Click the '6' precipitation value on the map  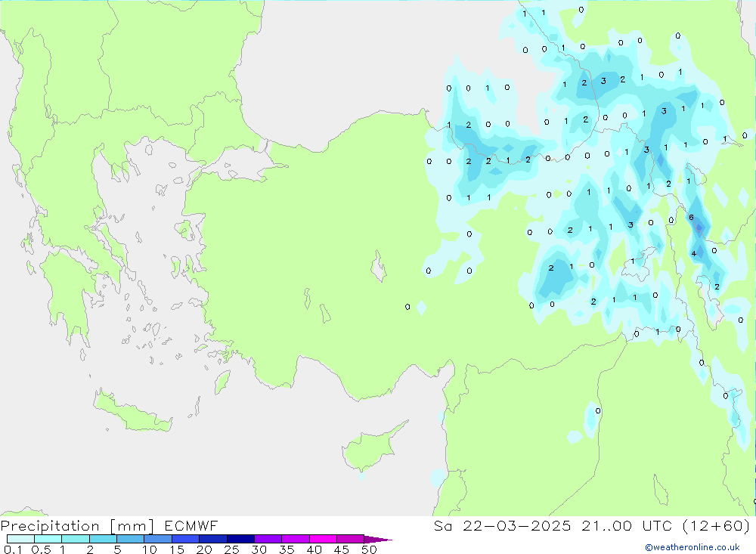(692, 218)
